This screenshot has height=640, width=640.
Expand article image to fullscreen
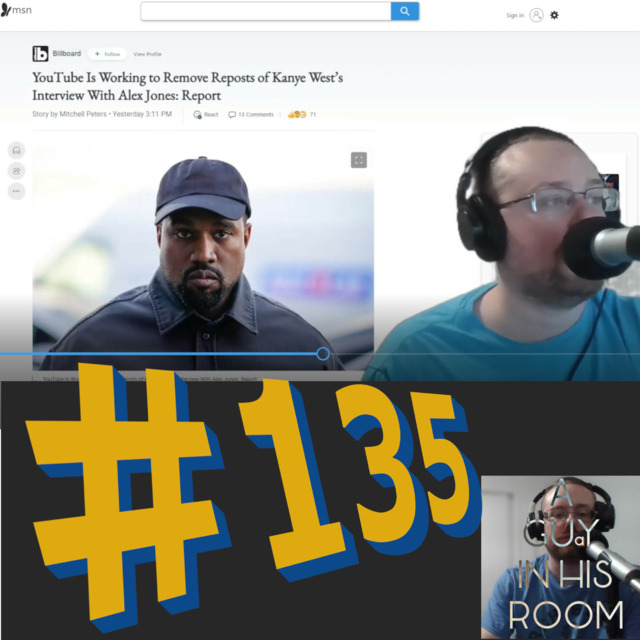click(x=359, y=160)
